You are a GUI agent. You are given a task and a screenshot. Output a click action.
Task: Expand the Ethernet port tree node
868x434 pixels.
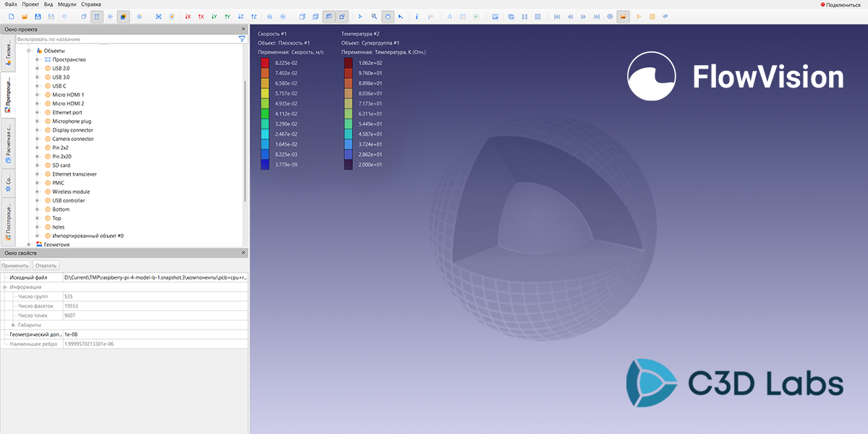[x=37, y=112]
